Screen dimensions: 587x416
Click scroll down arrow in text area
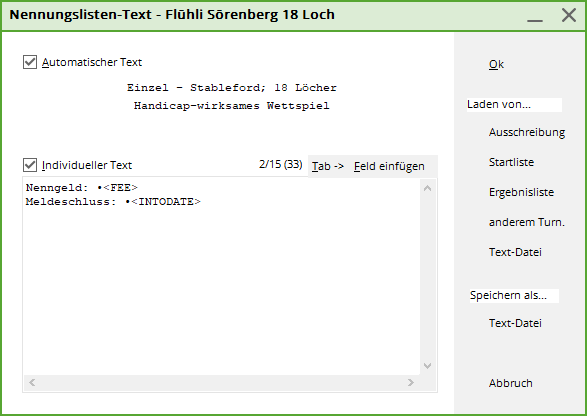point(428,365)
